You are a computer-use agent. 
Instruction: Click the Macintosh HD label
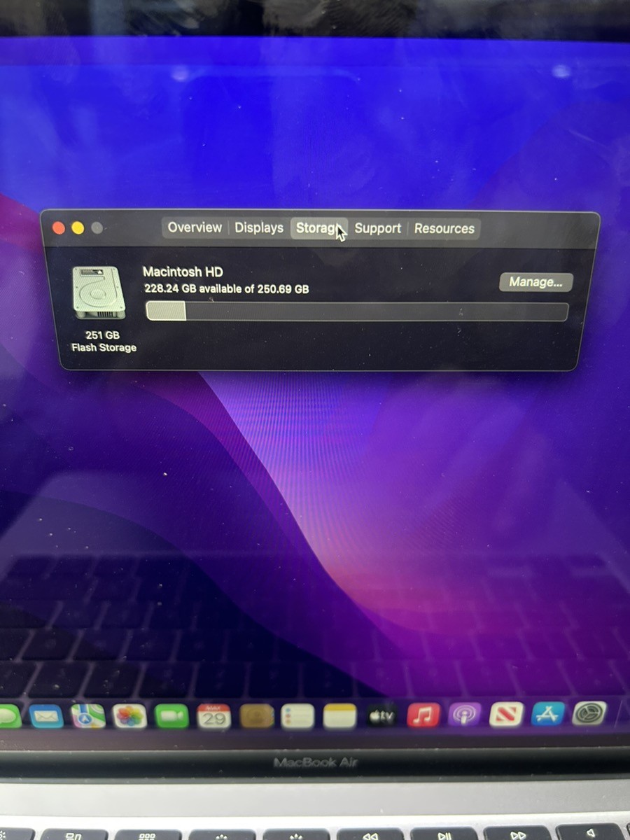[x=183, y=272]
